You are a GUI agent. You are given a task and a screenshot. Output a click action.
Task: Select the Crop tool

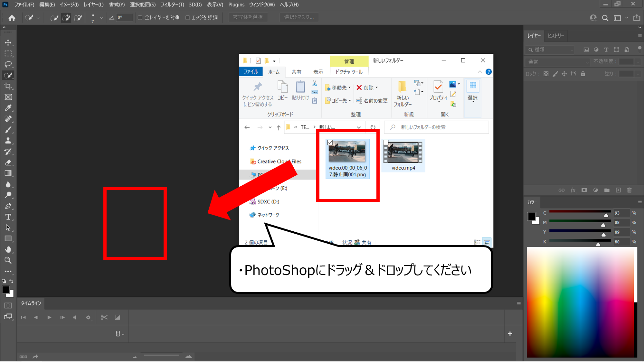tap(8, 86)
